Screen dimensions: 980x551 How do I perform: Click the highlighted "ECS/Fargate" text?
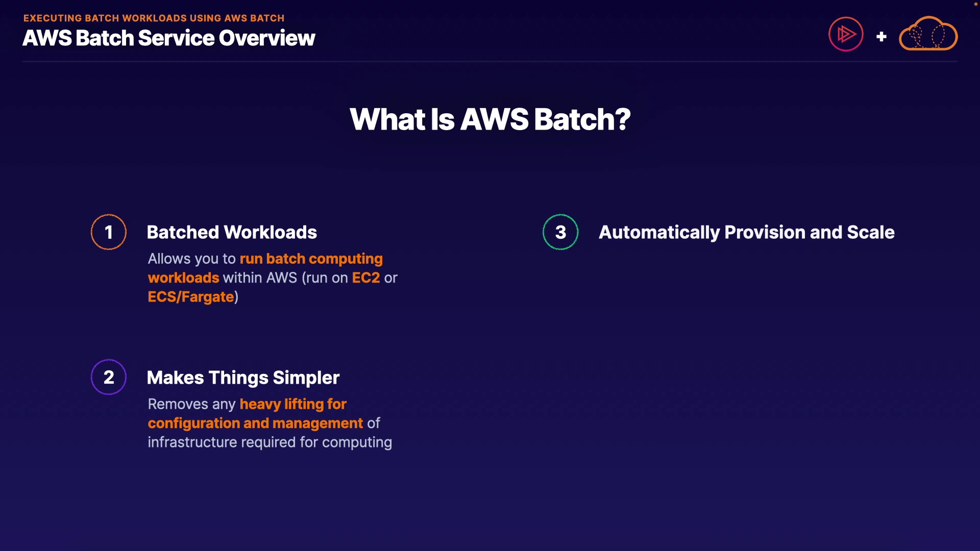191,297
